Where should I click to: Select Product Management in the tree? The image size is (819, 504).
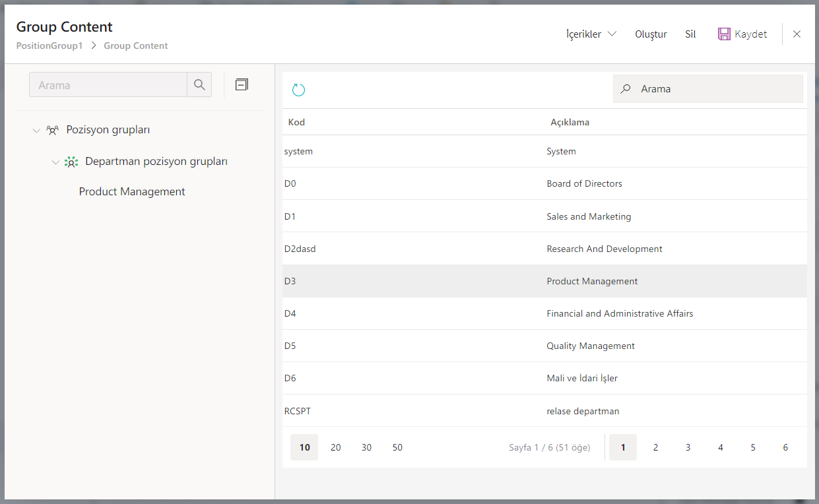coord(132,192)
